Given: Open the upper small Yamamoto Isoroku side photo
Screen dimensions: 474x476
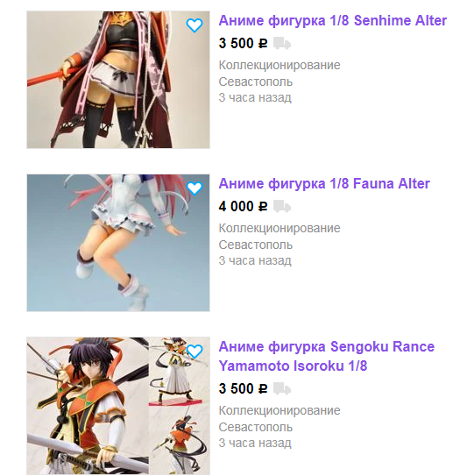Looking at the screenshot, I should (179, 372).
